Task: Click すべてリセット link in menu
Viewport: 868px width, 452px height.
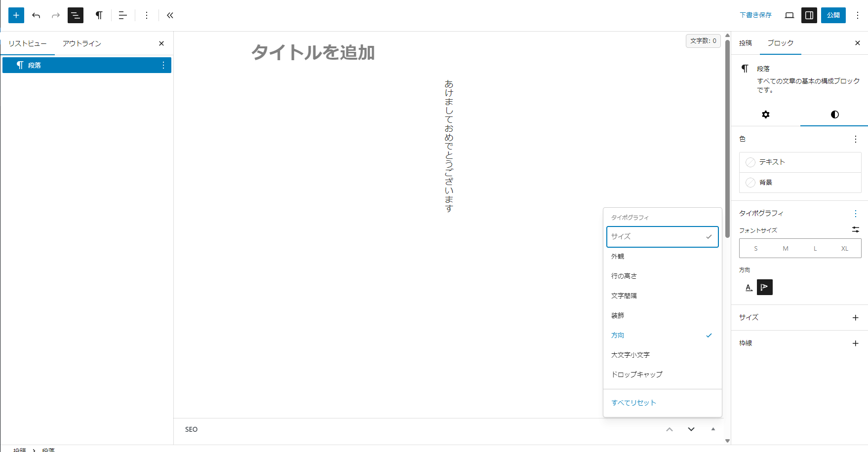Action: [x=633, y=403]
